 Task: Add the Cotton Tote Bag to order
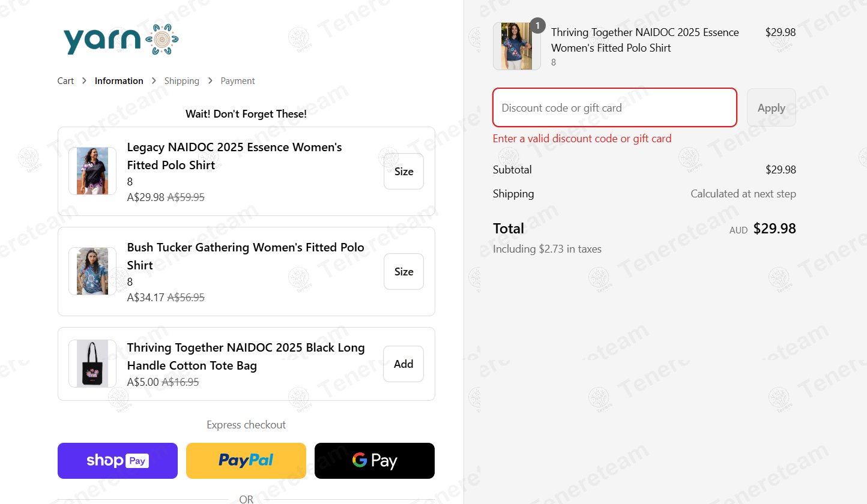pos(403,364)
